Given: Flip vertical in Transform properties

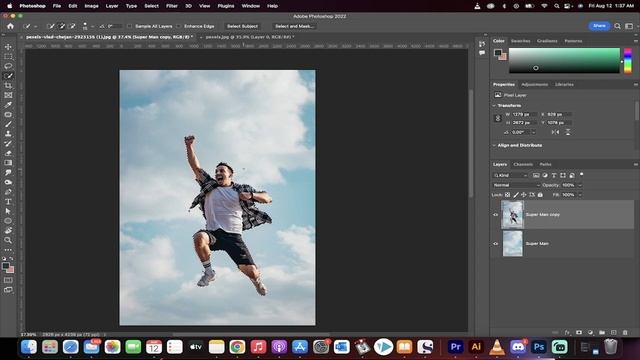Looking at the screenshot, I should click(x=568, y=132).
